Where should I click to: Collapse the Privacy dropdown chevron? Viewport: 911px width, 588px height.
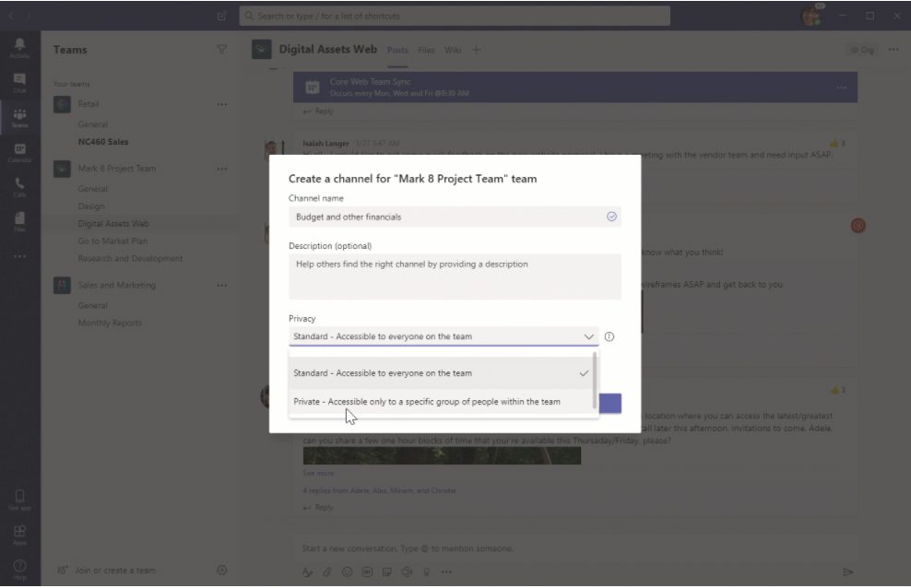[589, 336]
